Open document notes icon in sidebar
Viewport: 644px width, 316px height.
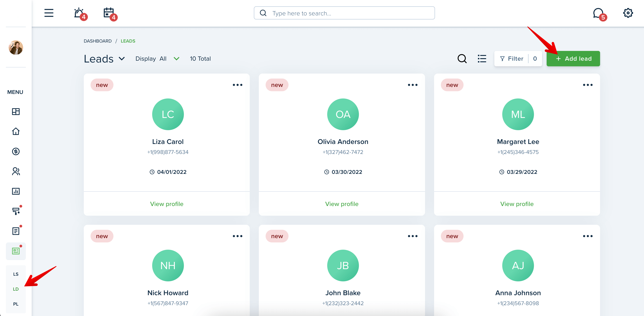click(16, 230)
